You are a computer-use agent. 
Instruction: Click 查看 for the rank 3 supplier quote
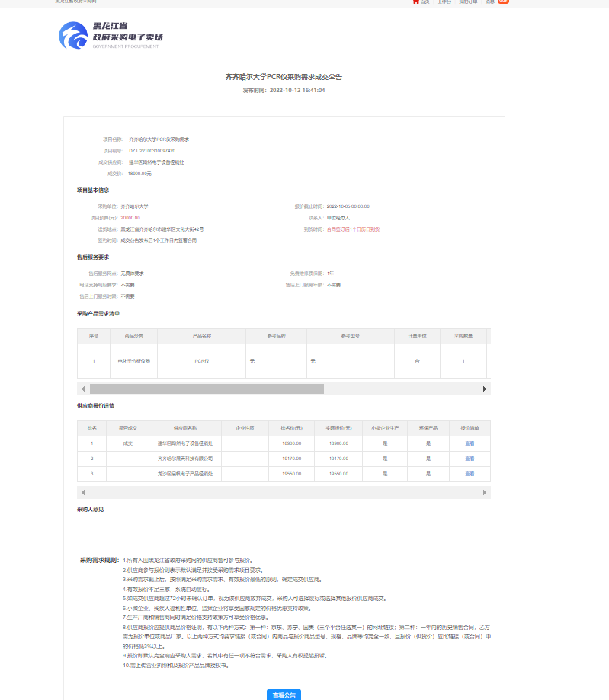pyautogui.click(x=470, y=474)
